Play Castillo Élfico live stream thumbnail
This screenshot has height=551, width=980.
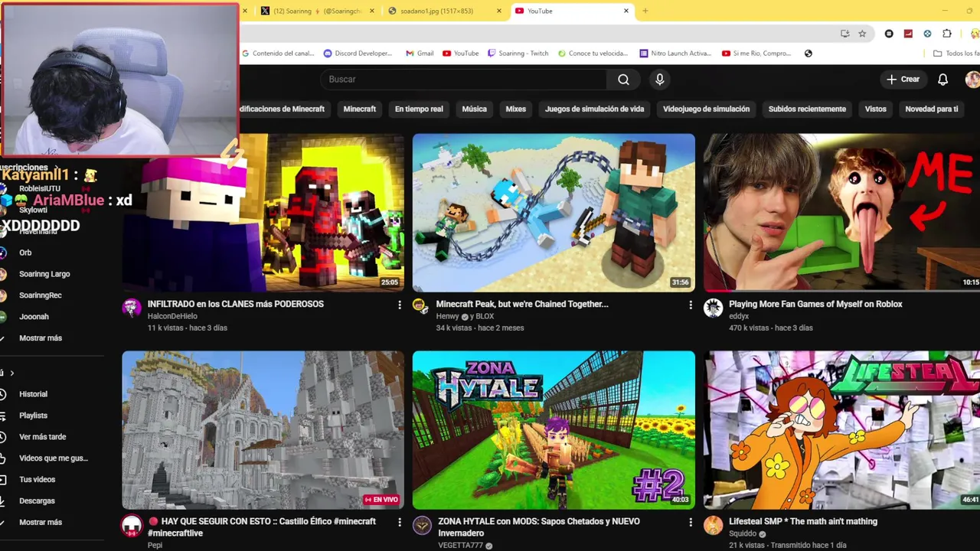pos(263,430)
